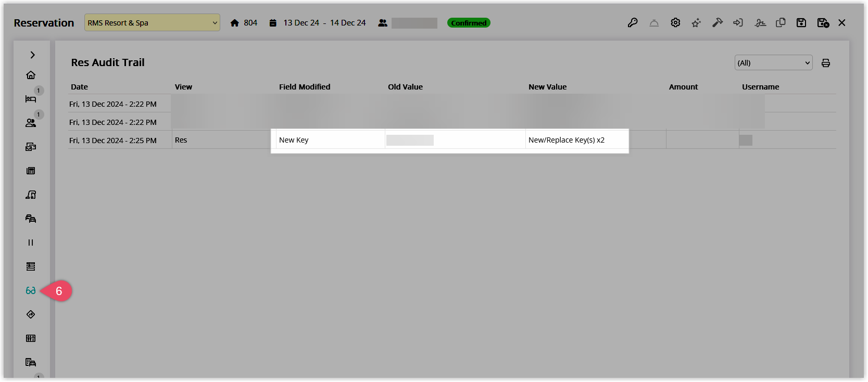Click the guests icon in the header
This screenshot has height=382, width=868.
[x=383, y=23]
